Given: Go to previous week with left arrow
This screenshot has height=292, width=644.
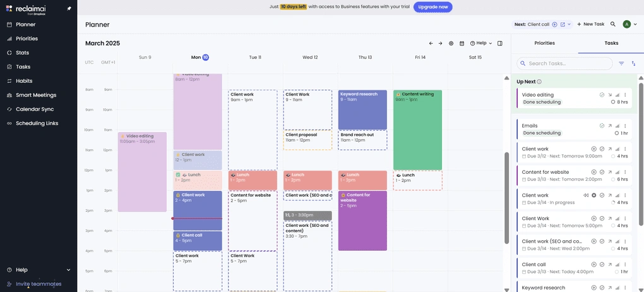Looking at the screenshot, I should tap(431, 43).
